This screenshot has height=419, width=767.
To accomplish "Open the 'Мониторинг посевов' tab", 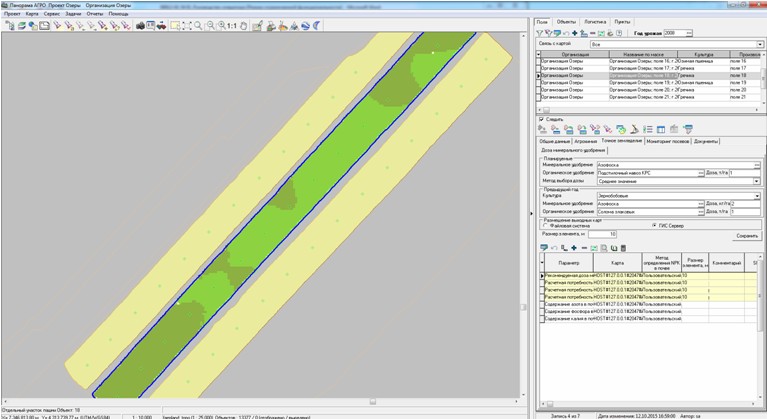I will tap(670, 140).
